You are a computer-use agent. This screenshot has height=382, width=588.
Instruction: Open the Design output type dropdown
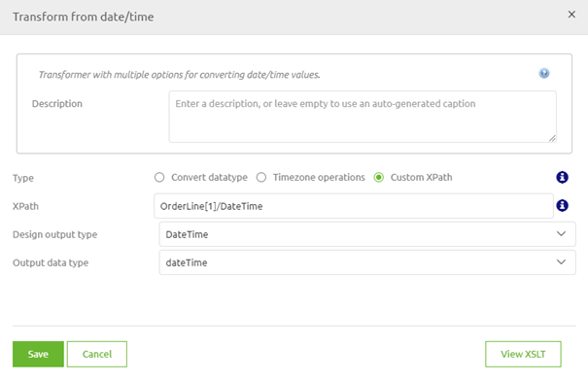coord(367,234)
